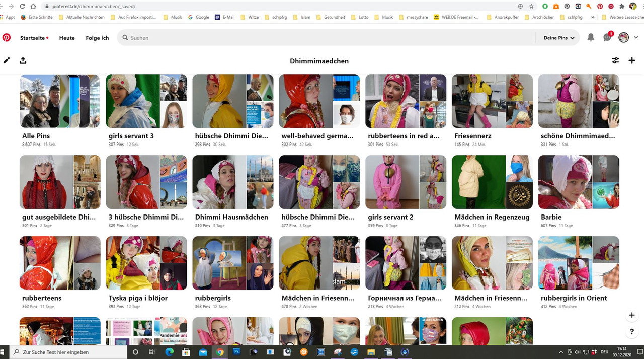
Task: Open the girls servant 3 board
Action: click(146, 110)
